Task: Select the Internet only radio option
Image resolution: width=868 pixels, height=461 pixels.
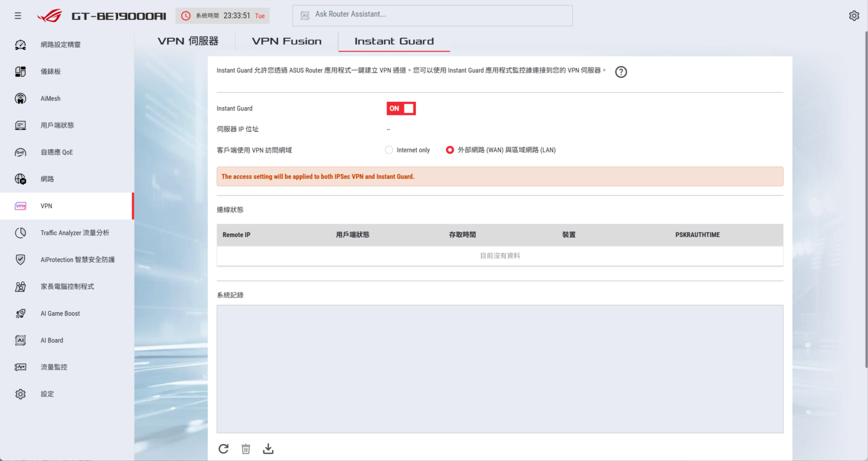Action: 389,150
